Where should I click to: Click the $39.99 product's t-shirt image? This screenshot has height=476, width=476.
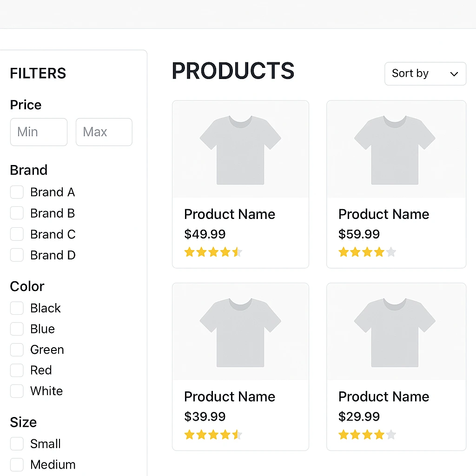click(x=240, y=332)
